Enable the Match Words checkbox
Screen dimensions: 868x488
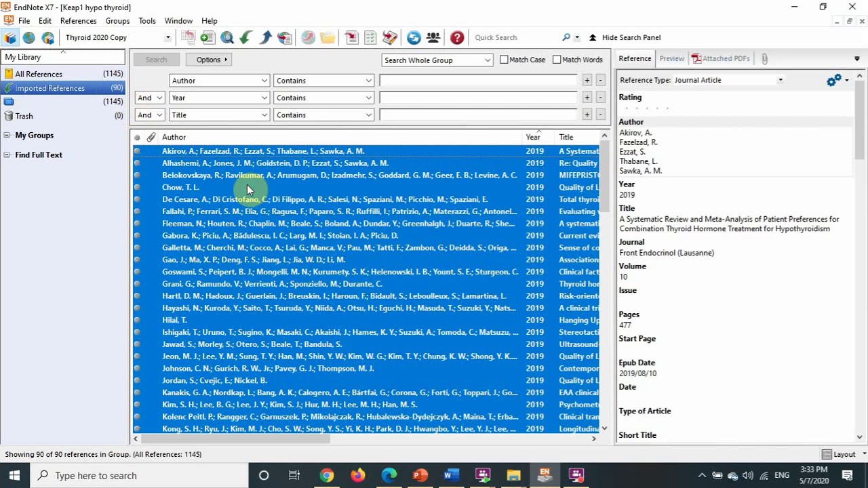(x=557, y=60)
